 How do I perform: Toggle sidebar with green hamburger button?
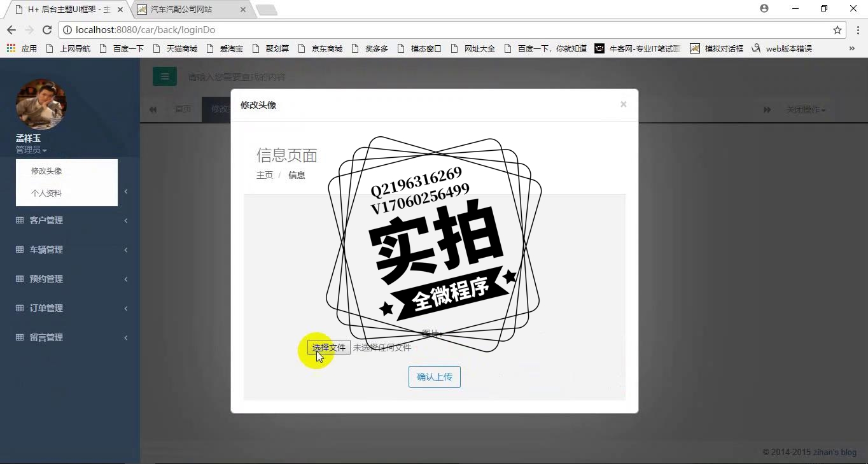165,76
